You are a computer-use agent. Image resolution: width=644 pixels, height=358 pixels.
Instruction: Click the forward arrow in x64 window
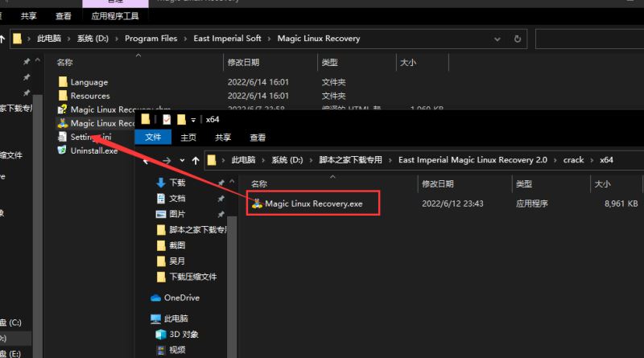167,161
